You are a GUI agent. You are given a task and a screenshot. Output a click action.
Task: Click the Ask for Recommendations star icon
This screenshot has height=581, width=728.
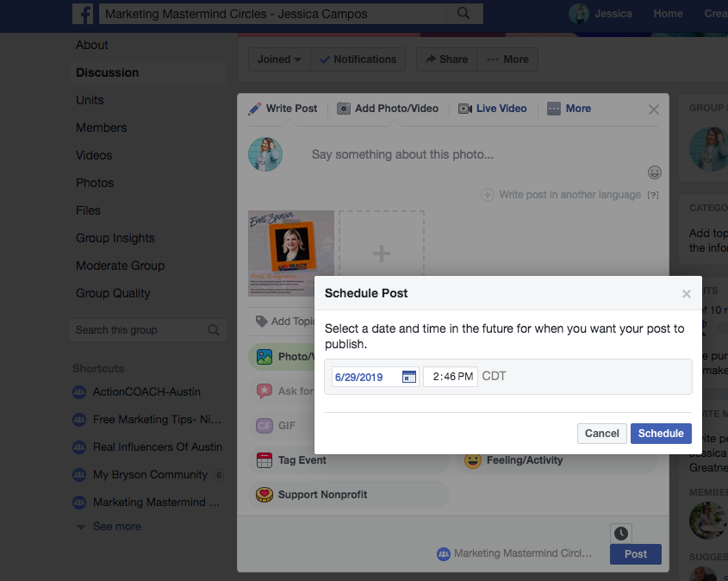264,391
